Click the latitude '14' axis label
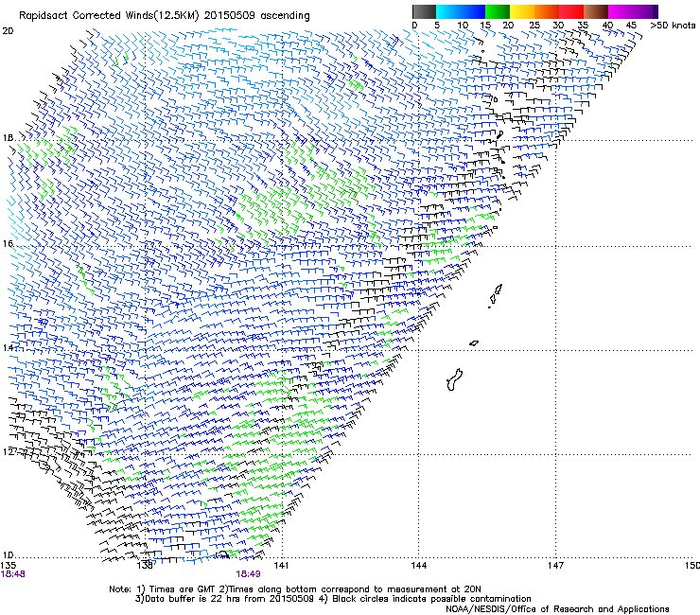The width and height of the screenshot is (700, 615). [x=8, y=347]
